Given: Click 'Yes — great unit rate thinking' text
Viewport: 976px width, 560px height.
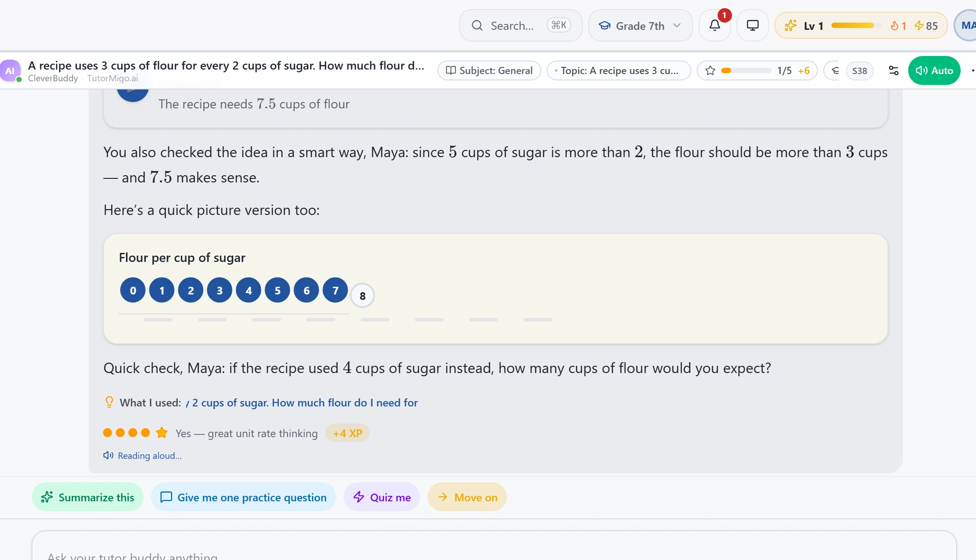Looking at the screenshot, I should pos(247,433).
